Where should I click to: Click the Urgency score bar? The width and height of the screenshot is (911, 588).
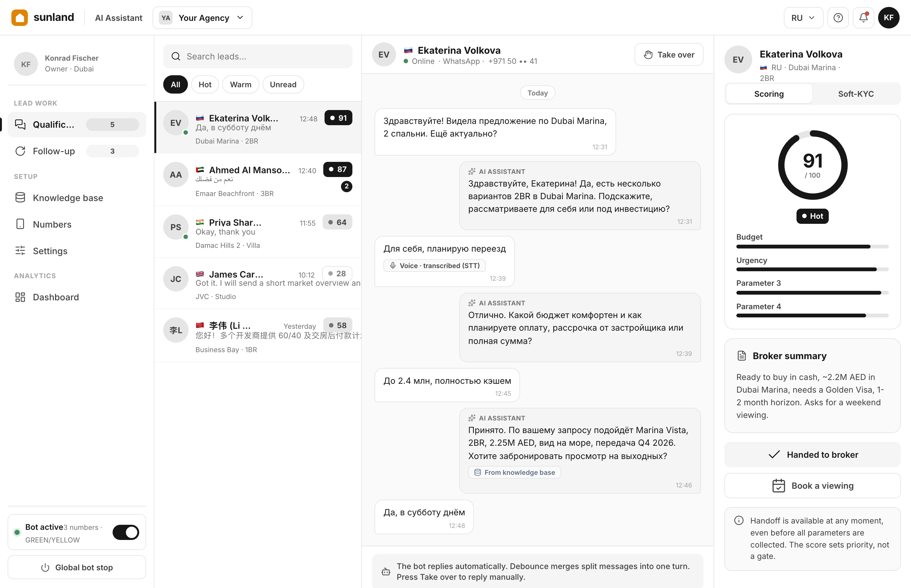click(812, 270)
